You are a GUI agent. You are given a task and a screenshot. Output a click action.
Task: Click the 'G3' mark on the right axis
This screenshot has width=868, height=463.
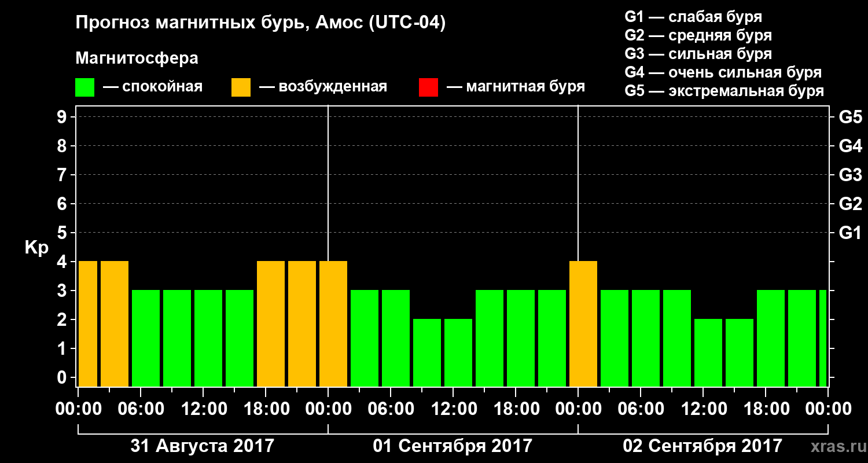[x=851, y=175]
